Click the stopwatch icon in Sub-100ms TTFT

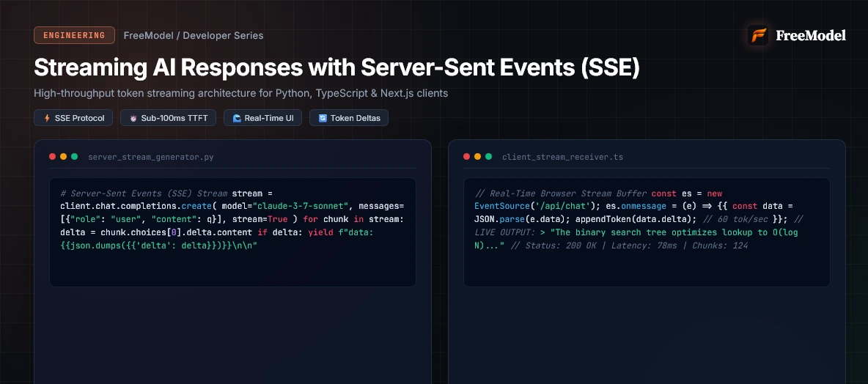click(133, 118)
